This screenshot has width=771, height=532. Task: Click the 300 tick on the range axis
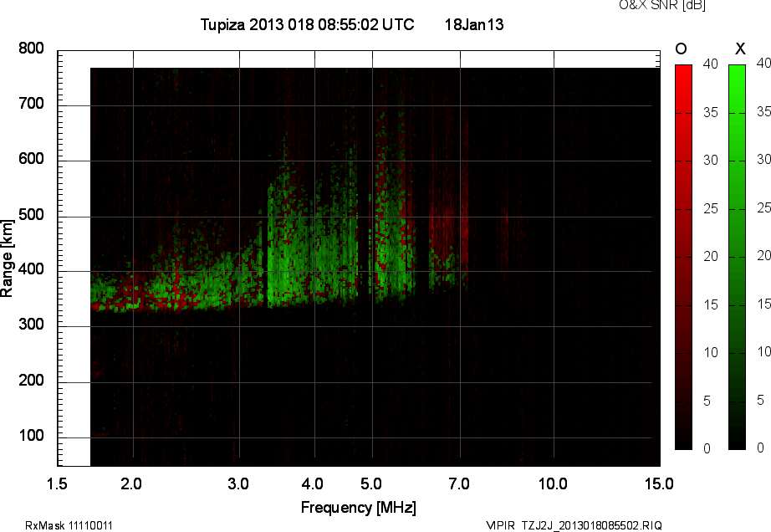pyautogui.click(x=32, y=325)
